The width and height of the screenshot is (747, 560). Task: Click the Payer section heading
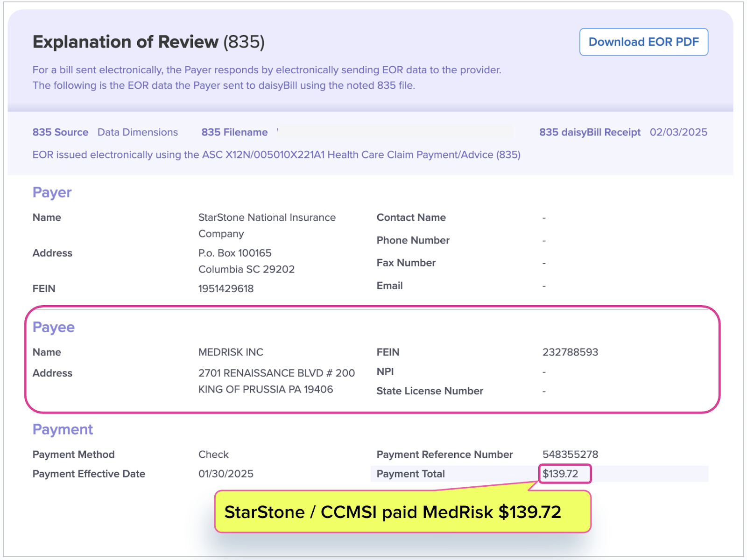(x=52, y=192)
